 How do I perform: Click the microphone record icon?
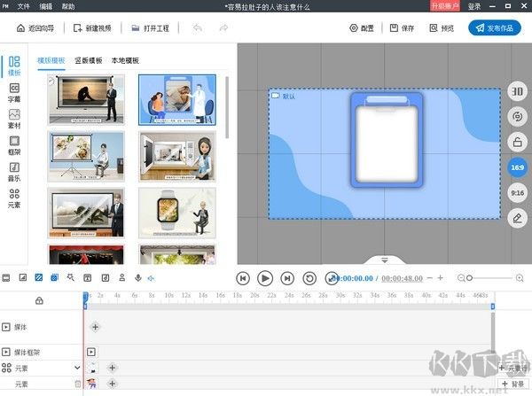137,278
